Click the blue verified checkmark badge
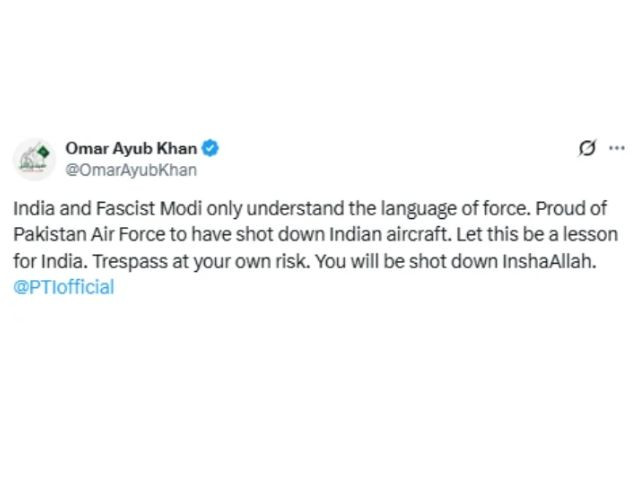Viewport: 640px width, 480px height. point(210,148)
